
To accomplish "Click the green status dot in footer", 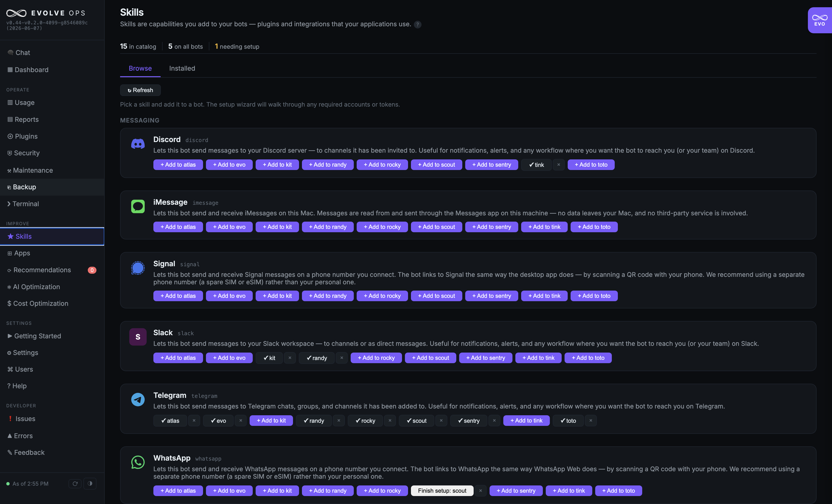I will click(8, 484).
